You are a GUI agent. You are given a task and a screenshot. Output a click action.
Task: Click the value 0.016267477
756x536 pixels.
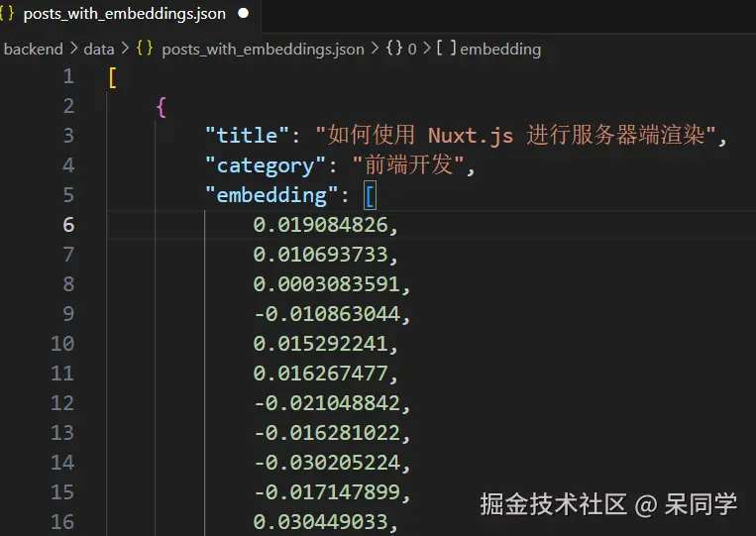coord(321,374)
